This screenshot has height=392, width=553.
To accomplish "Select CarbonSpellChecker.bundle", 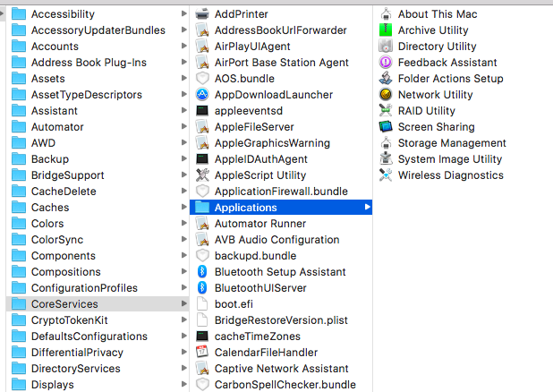I will [281, 385].
